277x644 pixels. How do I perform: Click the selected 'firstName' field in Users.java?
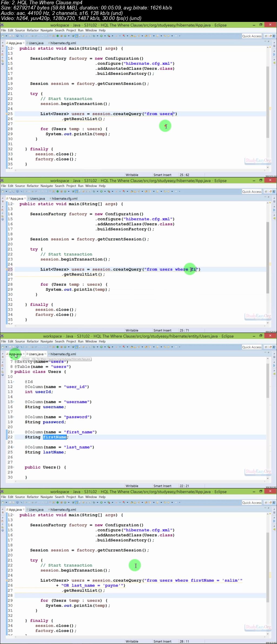click(55, 437)
